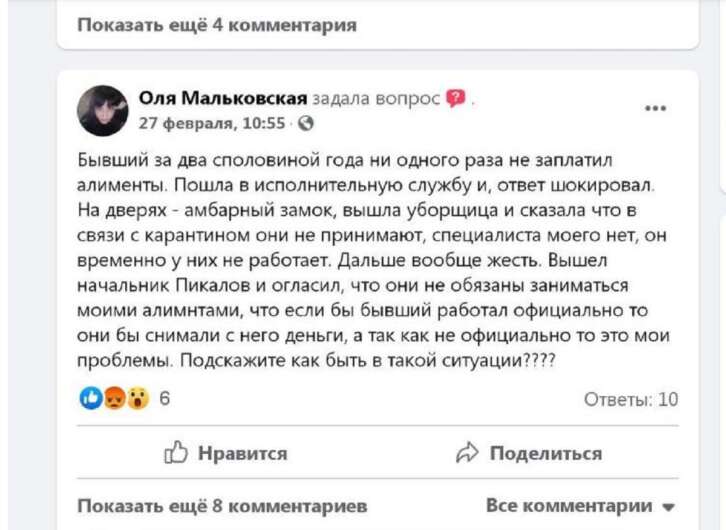Click the globe privacy icon by the date
Screen dimensions: 726x530
pyautogui.click(x=306, y=125)
